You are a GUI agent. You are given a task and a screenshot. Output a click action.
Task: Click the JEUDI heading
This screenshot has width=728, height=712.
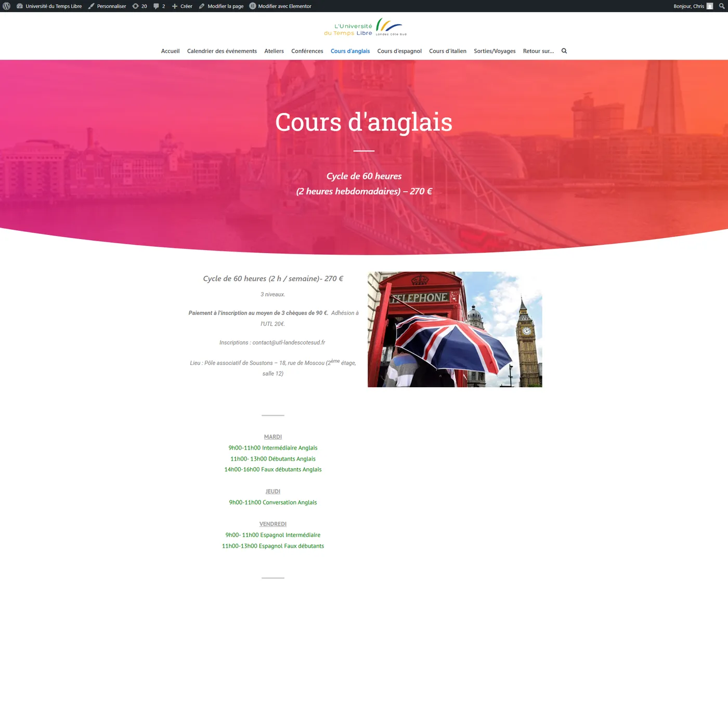(273, 492)
